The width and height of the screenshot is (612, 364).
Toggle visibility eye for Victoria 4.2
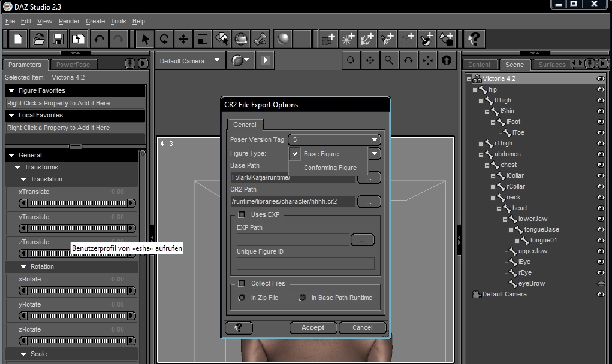601,78
